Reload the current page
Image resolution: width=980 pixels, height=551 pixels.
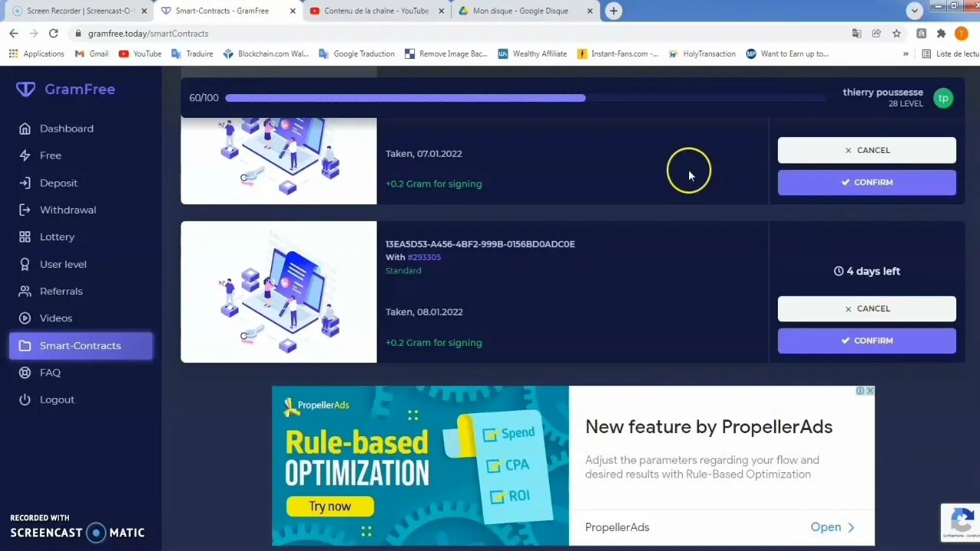coord(53,34)
